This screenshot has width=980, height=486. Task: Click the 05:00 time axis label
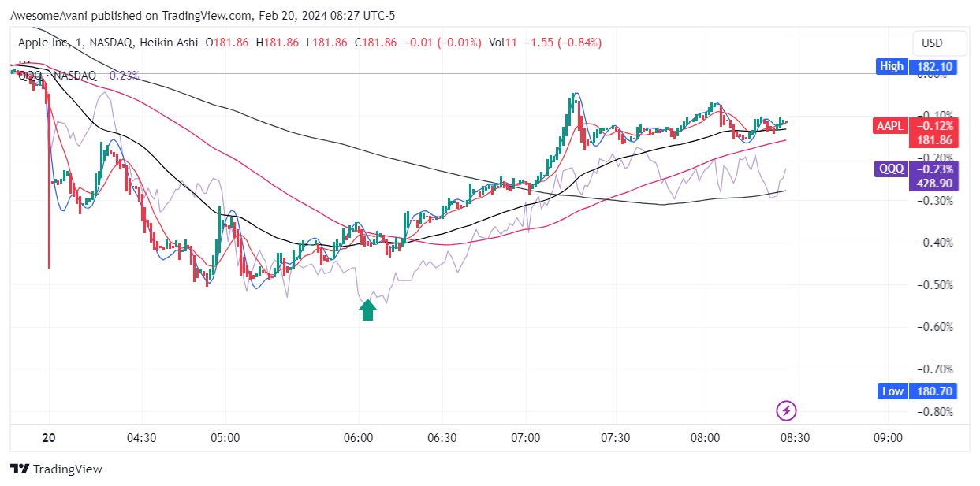coord(225,438)
